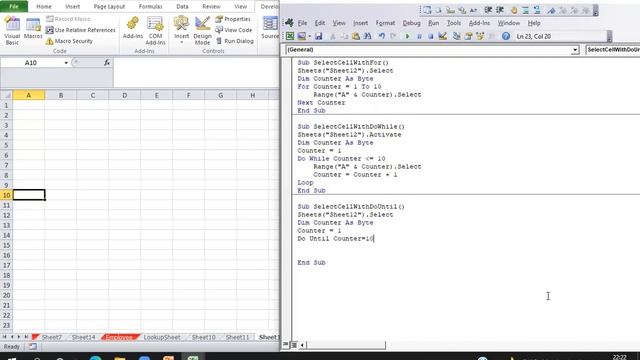Screen dimensions: 640x360
Task: Click the Insert Function fx icon
Action: pos(107,62)
